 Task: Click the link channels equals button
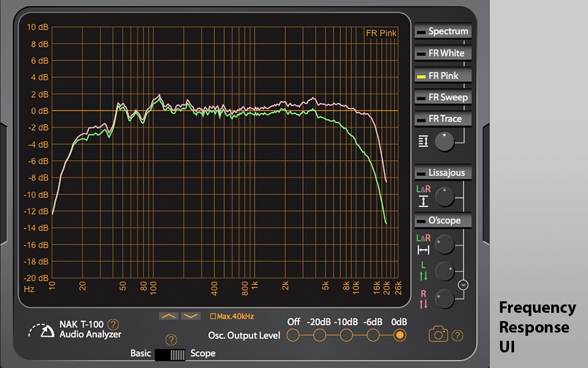pyautogui.click(x=463, y=285)
